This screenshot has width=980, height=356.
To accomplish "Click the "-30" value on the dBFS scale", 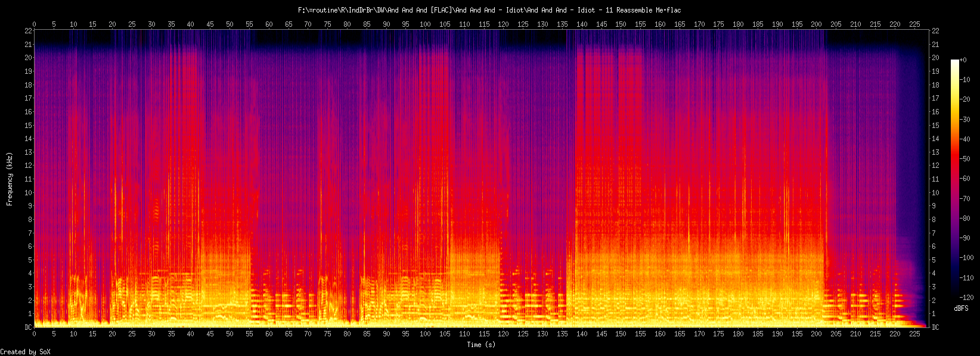I will coord(965,120).
